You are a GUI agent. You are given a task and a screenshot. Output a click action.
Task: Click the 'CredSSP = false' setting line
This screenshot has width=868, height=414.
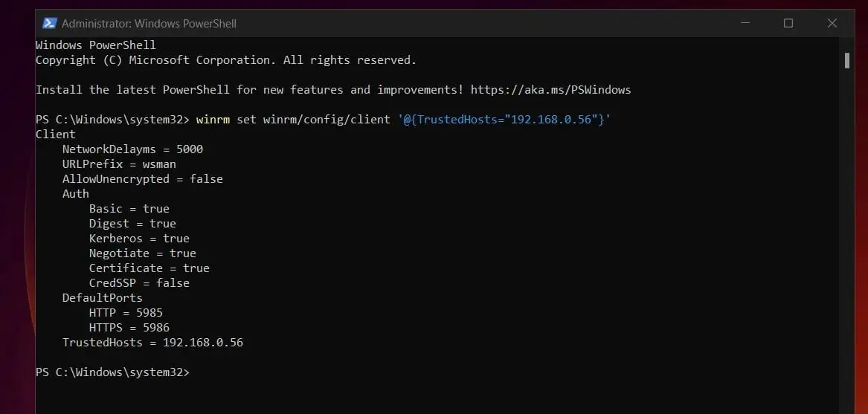point(140,283)
